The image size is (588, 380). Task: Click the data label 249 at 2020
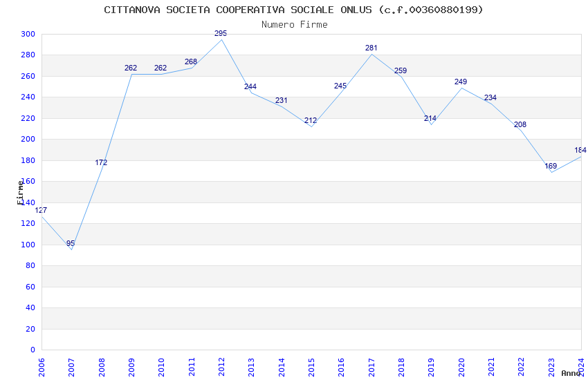pos(461,82)
